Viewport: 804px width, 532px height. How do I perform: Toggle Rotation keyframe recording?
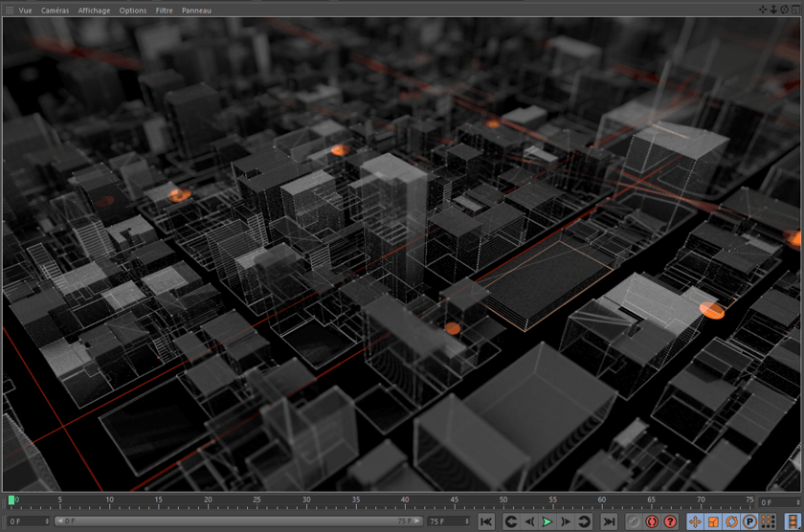731,521
